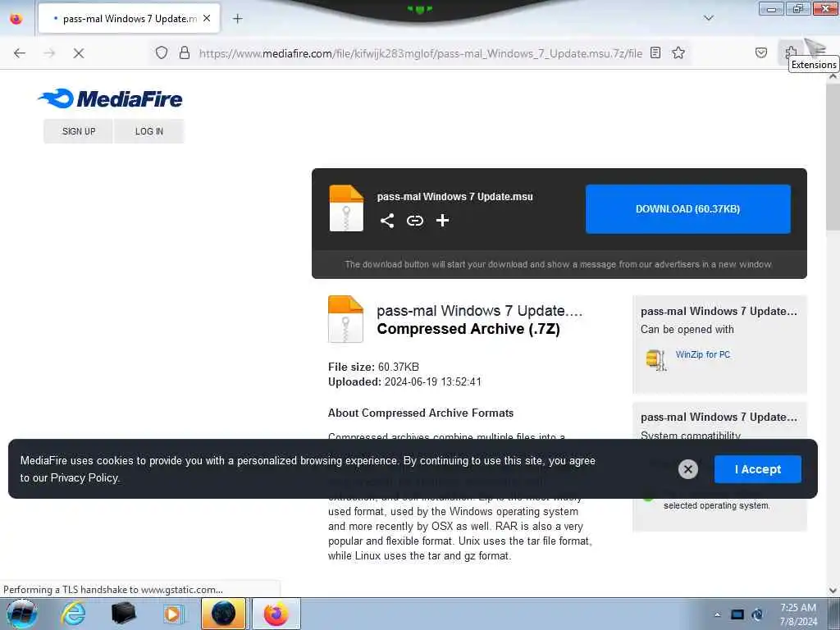Click the address bar URL field
840x630 pixels.
421,53
